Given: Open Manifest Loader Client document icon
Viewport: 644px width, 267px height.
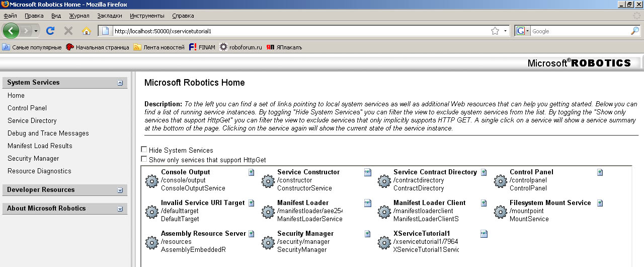Looking at the screenshot, I should [x=484, y=203].
